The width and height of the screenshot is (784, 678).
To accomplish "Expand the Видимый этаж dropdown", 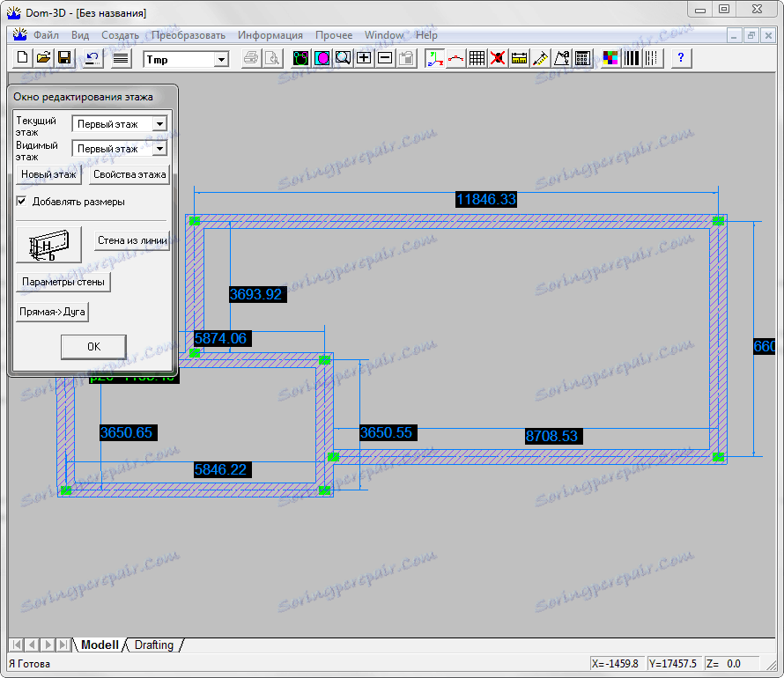I will [x=159, y=149].
